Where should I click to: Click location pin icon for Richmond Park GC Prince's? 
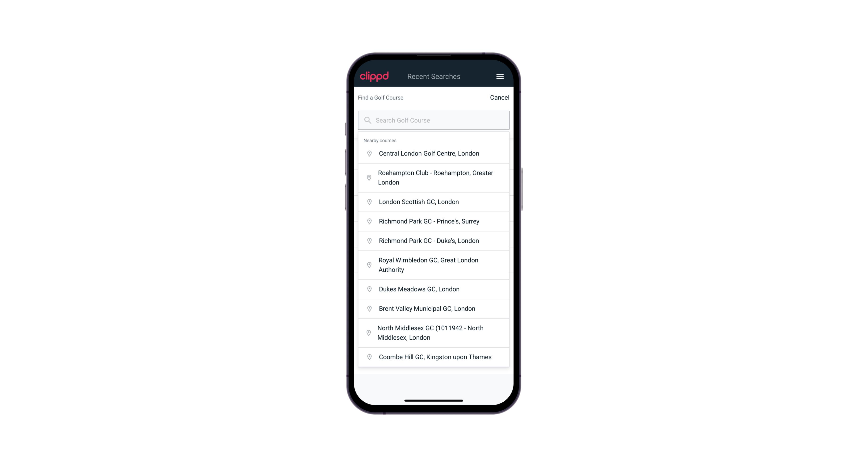point(368,221)
